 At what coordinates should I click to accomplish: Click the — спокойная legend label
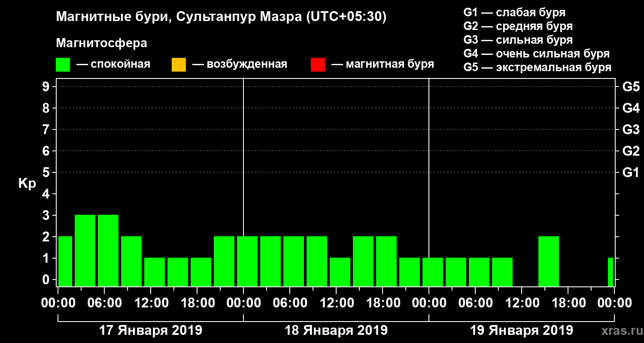click(113, 65)
